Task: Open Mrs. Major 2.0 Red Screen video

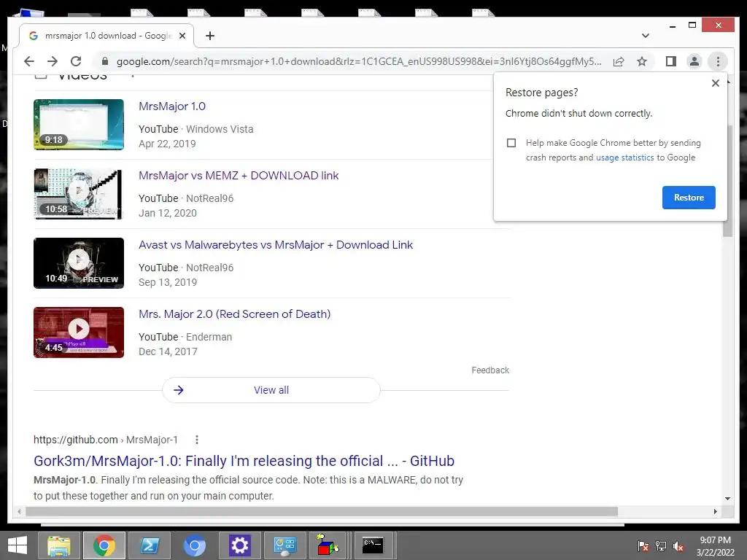Action: pyautogui.click(x=234, y=314)
